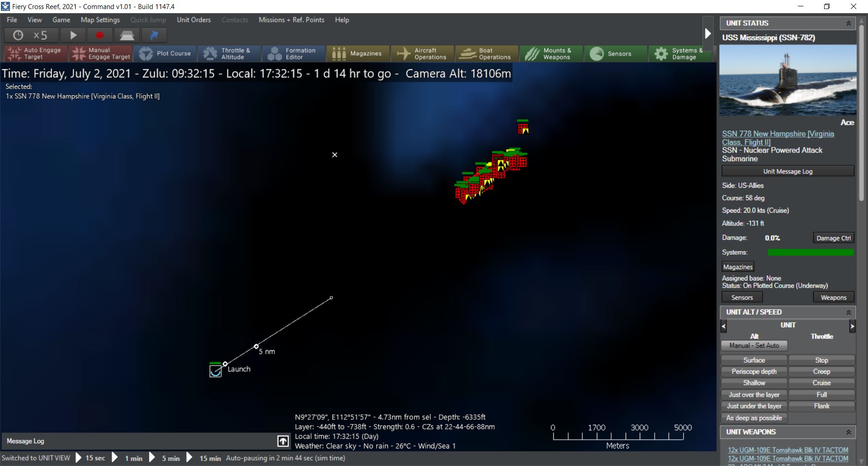Click the X reference point marker on the map
Screen dimensions: 868x466
(x=335, y=155)
